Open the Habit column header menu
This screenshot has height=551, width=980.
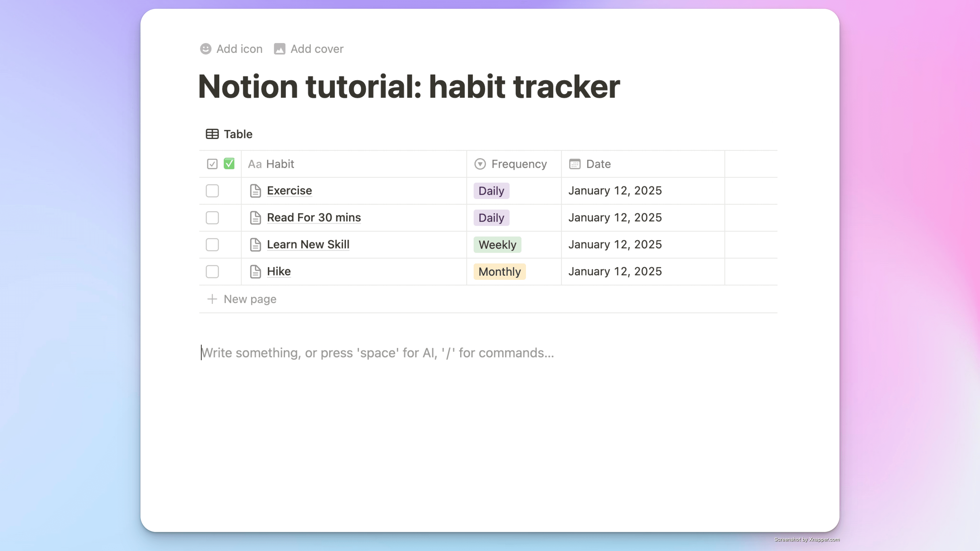coord(354,164)
